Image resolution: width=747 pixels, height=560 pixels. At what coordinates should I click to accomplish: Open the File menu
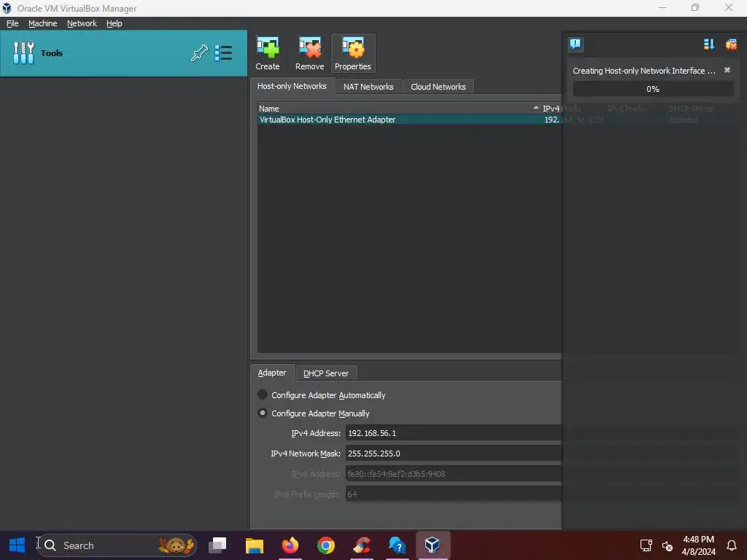[12, 23]
